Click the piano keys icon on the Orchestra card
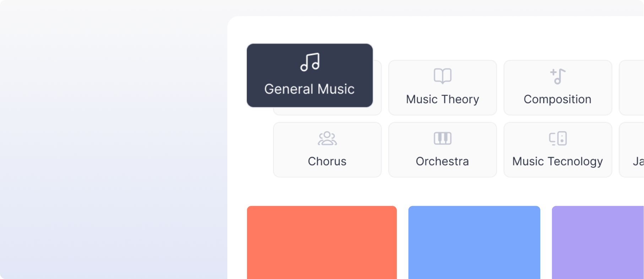644x279 pixels. (x=442, y=138)
